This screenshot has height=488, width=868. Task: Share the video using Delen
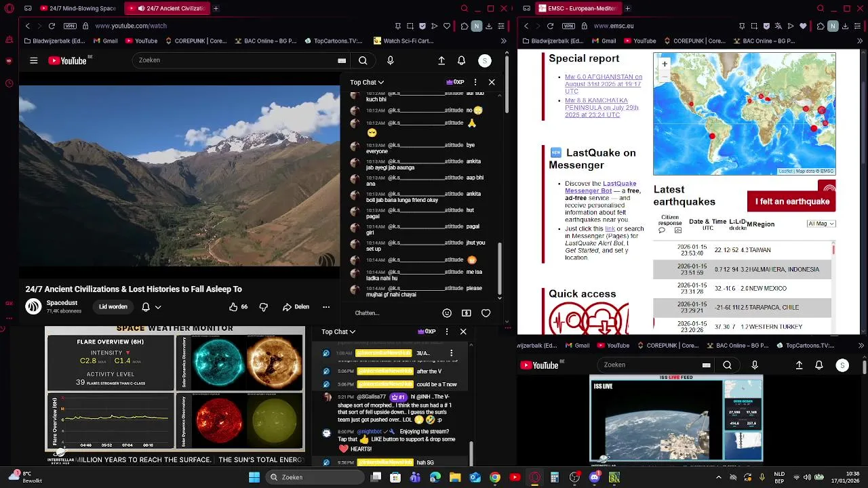tap(296, 307)
